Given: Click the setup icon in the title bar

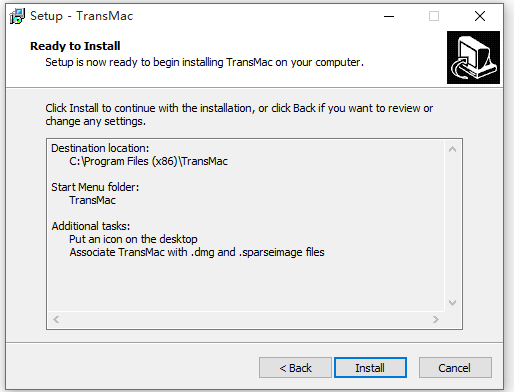Looking at the screenshot, I should coord(17,16).
